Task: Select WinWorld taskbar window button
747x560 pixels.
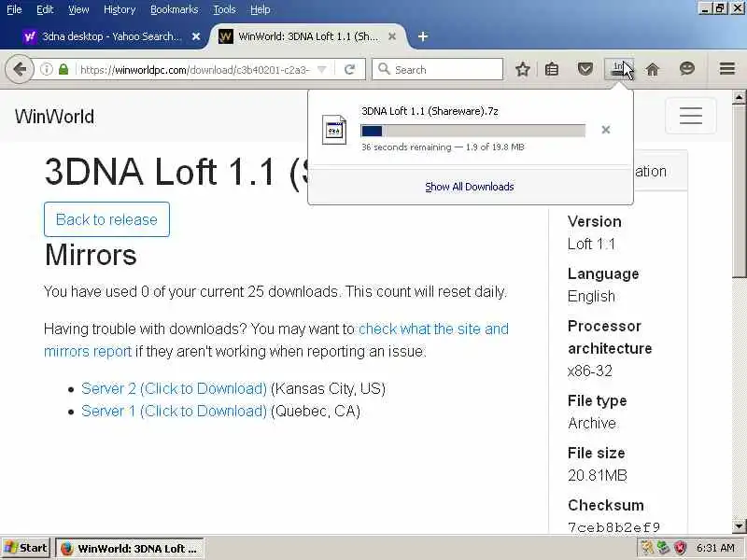Action: pyautogui.click(x=130, y=549)
